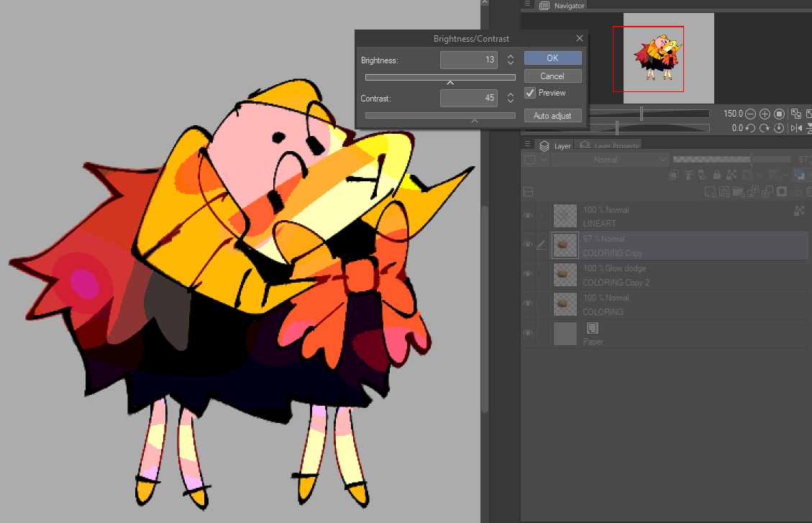This screenshot has width=812, height=523.
Task: Click the new raster layer icon
Action: click(x=711, y=192)
